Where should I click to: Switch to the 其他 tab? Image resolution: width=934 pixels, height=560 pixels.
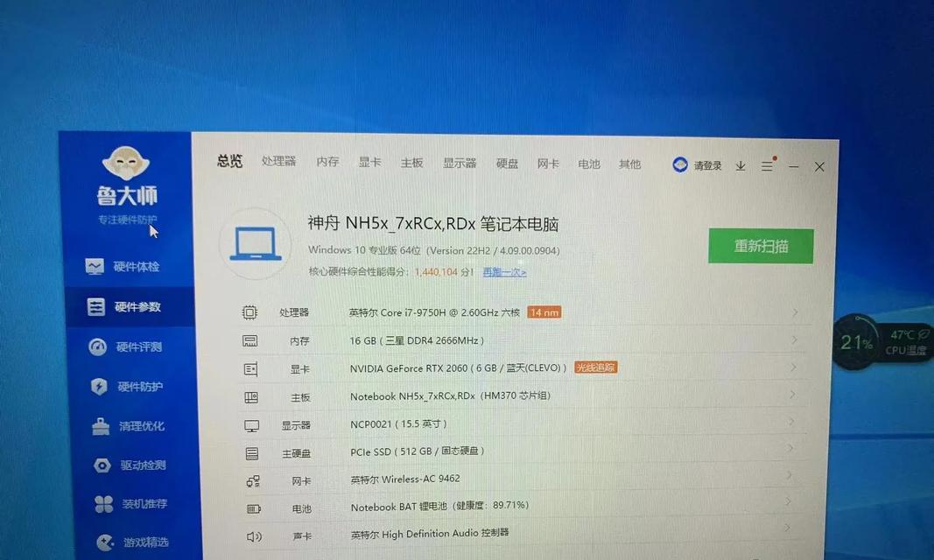point(629,164)
